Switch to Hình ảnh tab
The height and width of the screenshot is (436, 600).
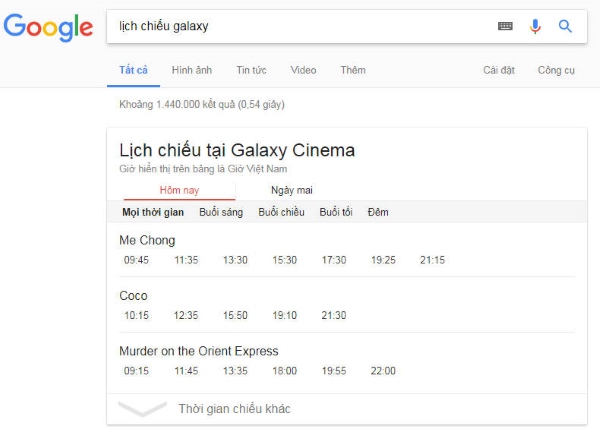(191, 70)
